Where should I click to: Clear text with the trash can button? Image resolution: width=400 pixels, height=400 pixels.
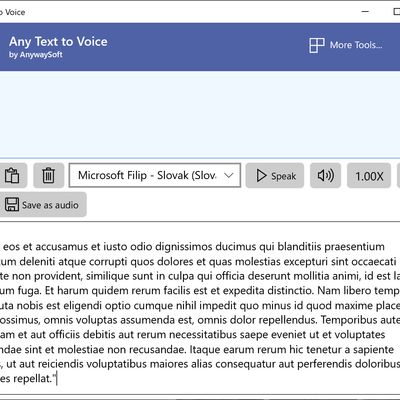[49, 175]
